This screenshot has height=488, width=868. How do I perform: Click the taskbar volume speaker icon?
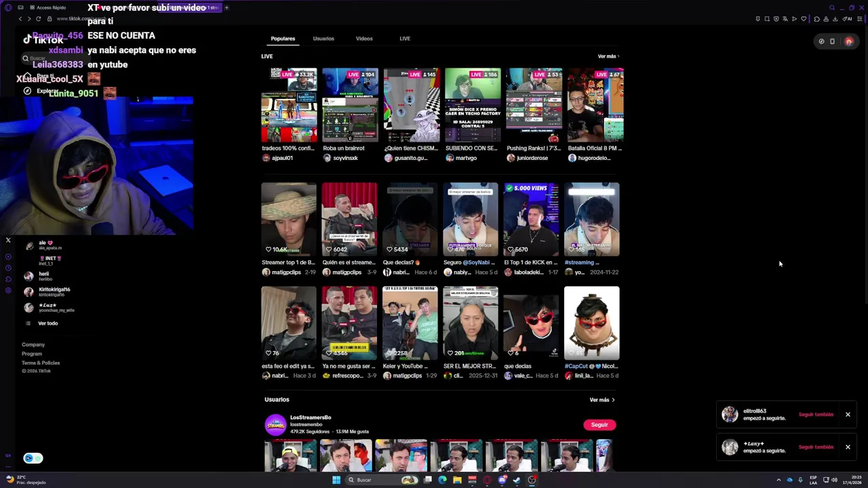pos(834,480)
